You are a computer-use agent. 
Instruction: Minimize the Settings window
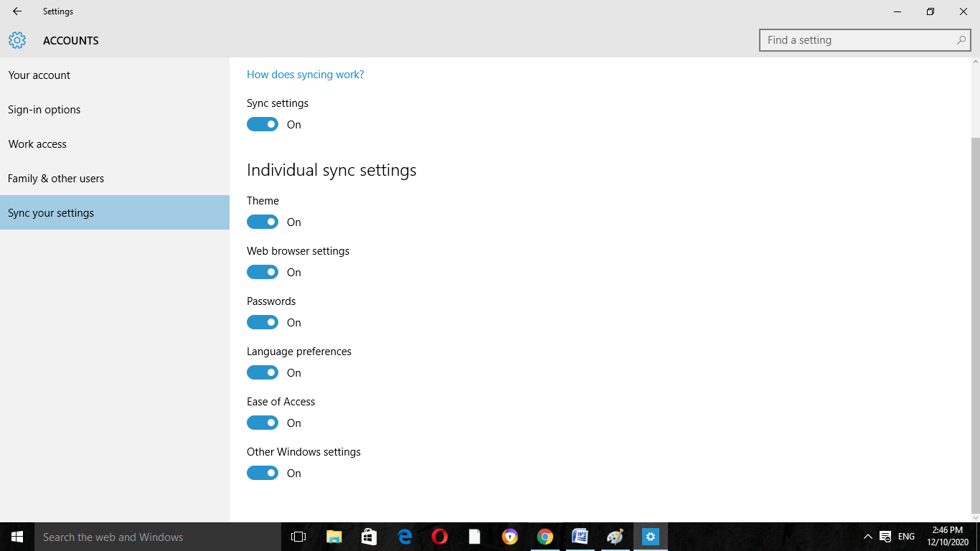coord(897,11)
